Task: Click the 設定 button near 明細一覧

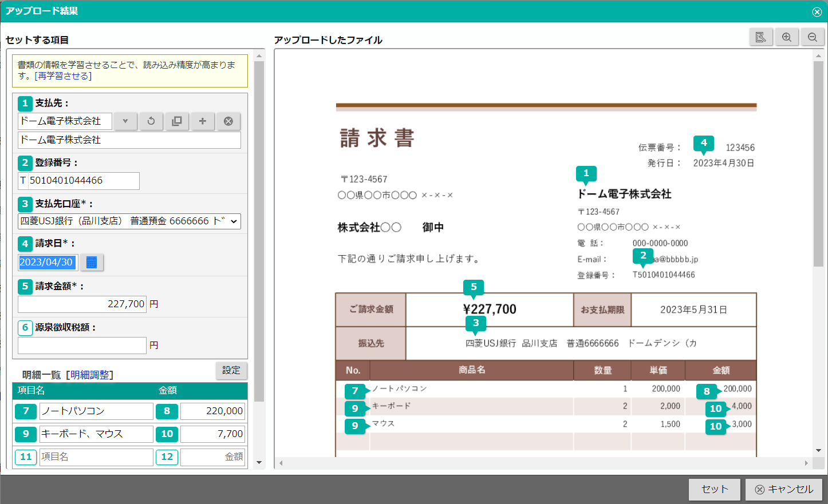Action: pos(231,371)
